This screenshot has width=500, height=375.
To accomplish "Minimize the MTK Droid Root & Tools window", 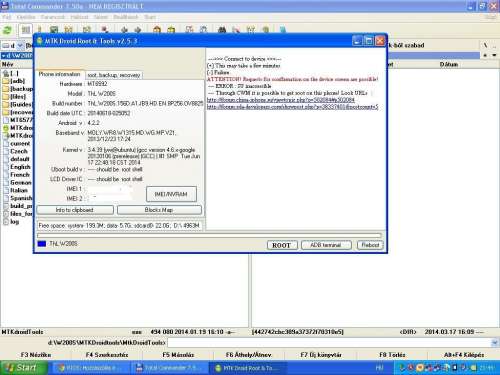I will [357, 41].
